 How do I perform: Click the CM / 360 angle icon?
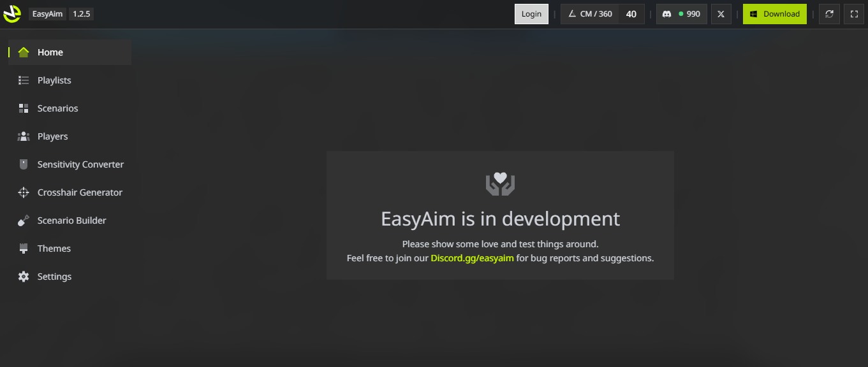[x=572, y=14]
